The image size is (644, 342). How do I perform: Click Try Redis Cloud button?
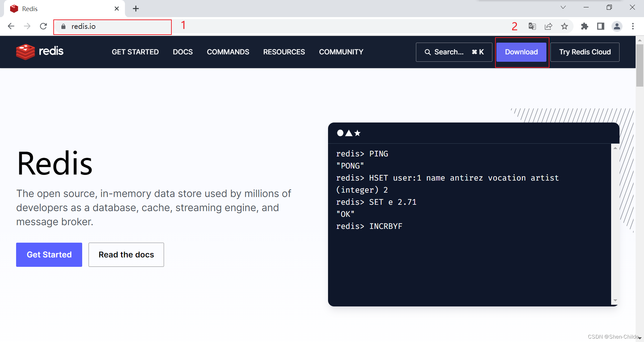tap(585, 52)
